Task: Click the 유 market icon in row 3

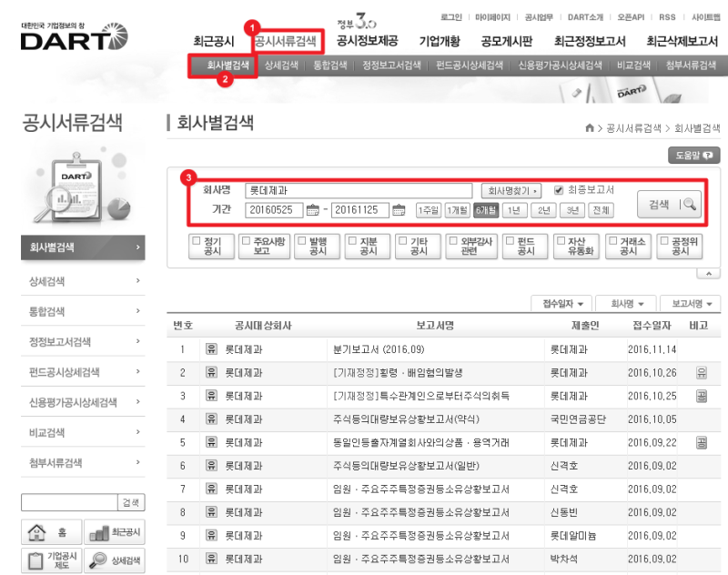Action: (x=211, y=396)
